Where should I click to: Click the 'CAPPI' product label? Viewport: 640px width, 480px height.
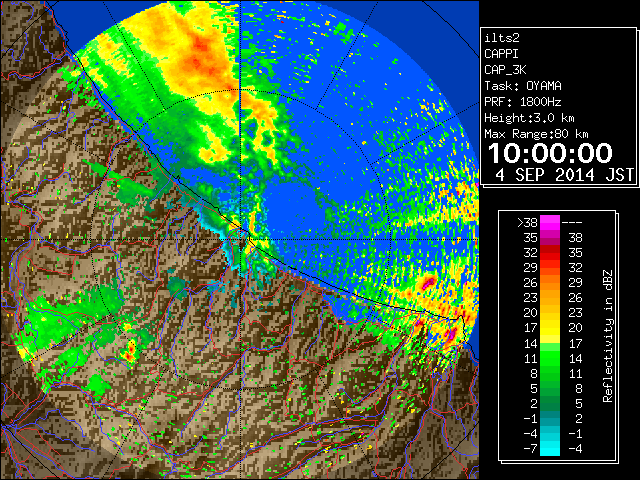tap(501, 54)
